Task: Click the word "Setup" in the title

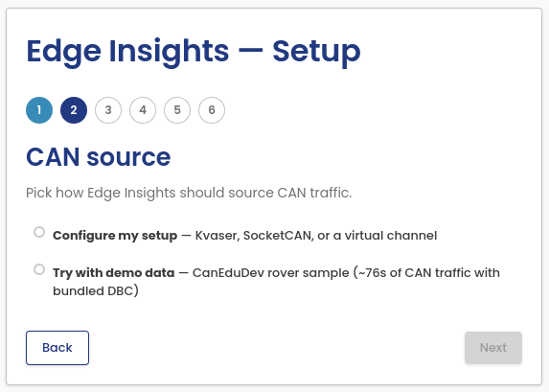Action: coord(316,53)
